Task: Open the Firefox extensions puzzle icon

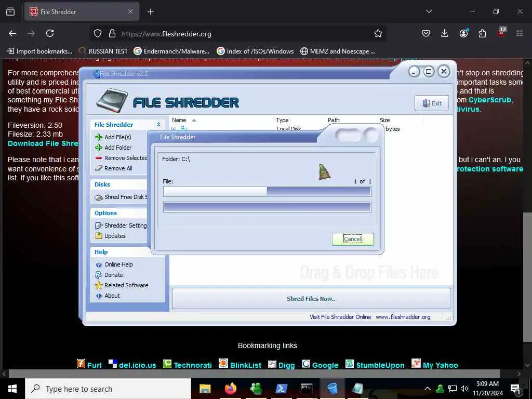Action: tap(482, 33)
